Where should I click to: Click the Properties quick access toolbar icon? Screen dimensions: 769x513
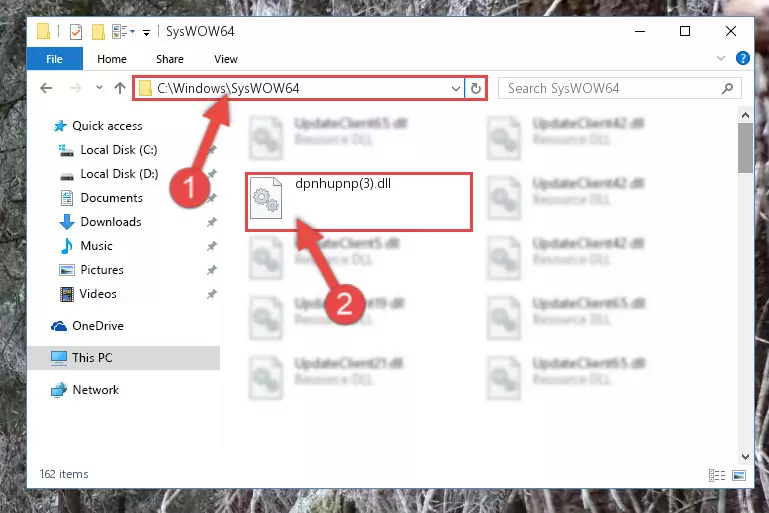point(76,32)
